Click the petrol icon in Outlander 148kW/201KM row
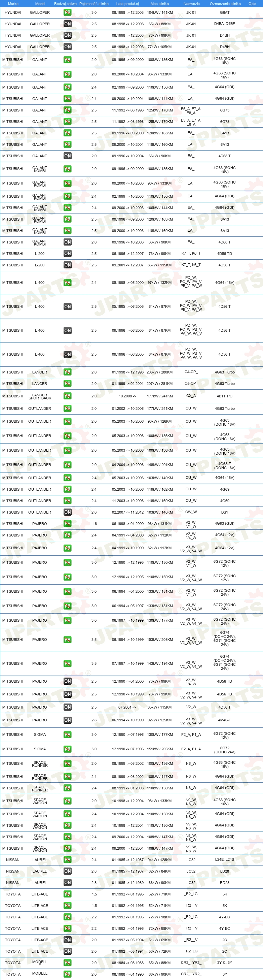The height and width of the screenshot is (980, 263). (x=67, y=465)
